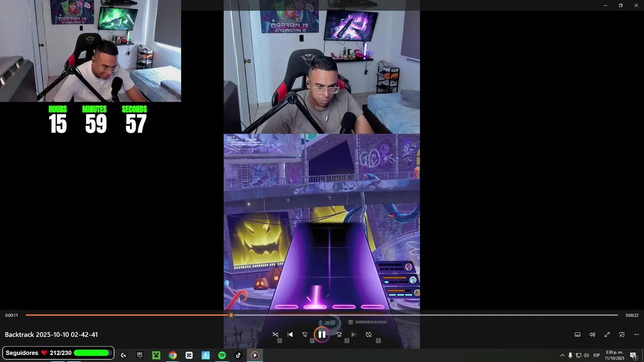Toggle repeat mode
This screenshot has height=362, width=644.
point(369,334)
